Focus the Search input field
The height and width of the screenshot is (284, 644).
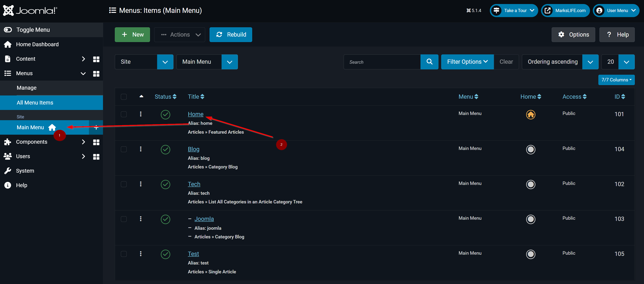coord(382,62)
